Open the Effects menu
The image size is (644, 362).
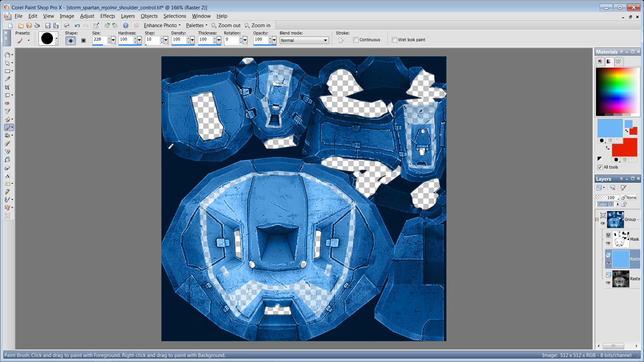coord(108,16)
